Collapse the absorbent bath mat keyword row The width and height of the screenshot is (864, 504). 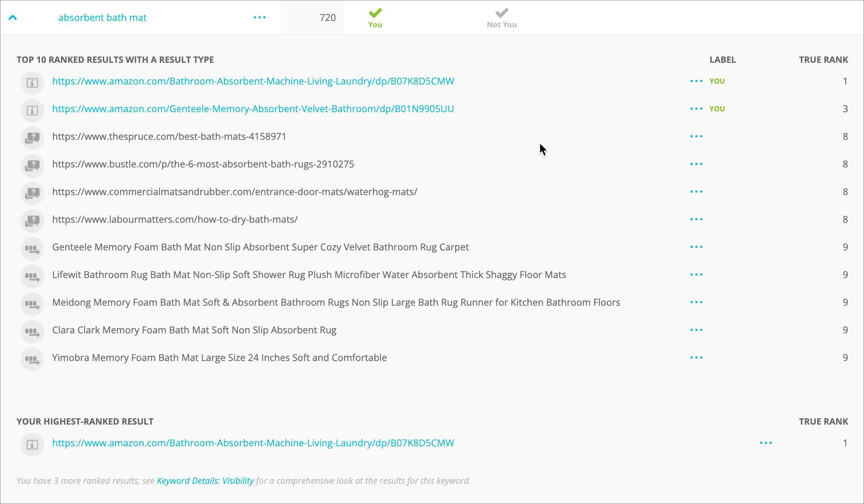(x=13, y=17)
